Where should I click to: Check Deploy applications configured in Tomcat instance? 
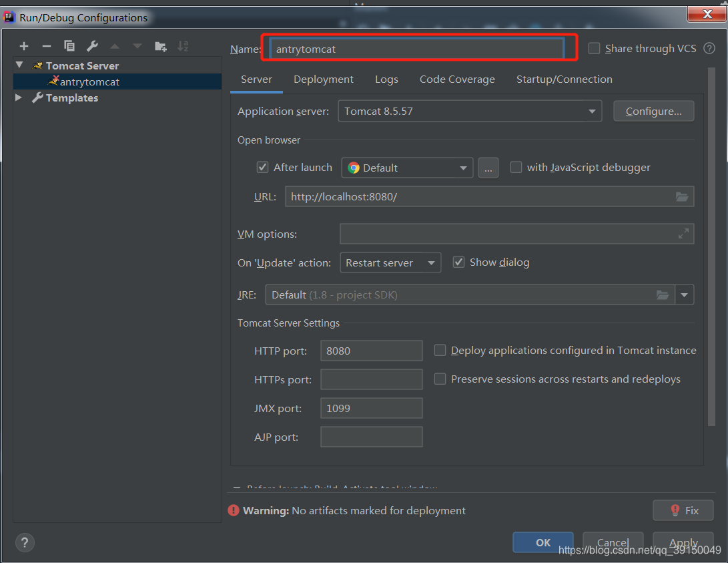(x=440, y=350)
